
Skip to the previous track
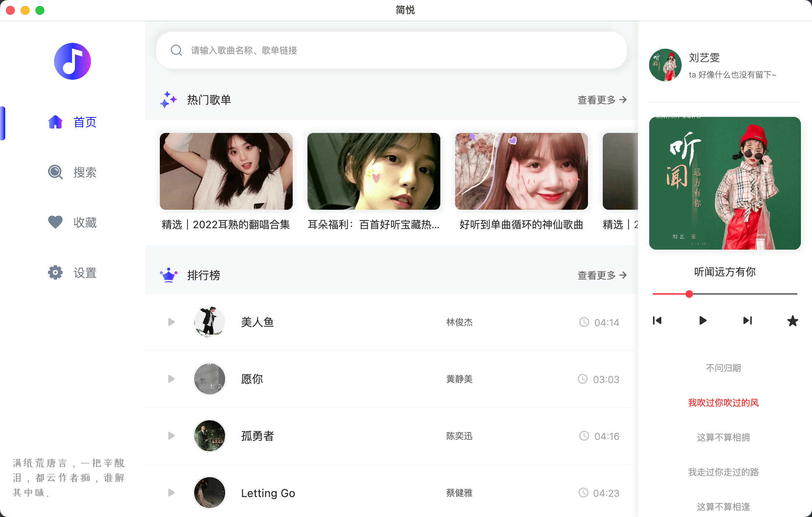[x=657, y=321]
